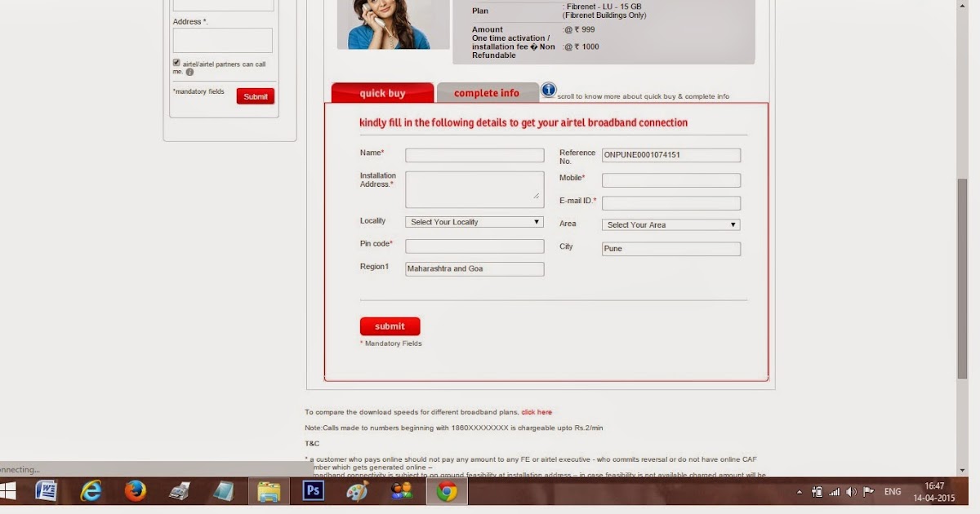Toggle airtel partners can call me checkbox
980x514 pixels.
tap(176, 63)
